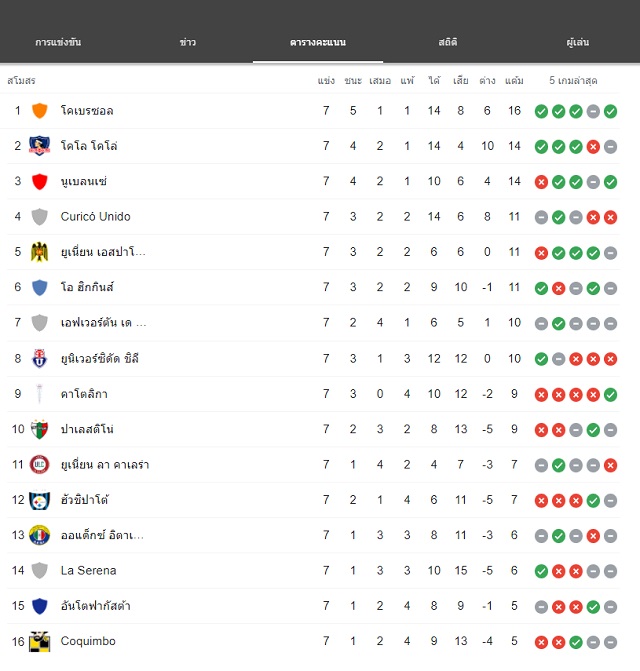Viewport: 640px width, 671px height.
Task: Click the red shield crest in row 3
Action: pyautogui.click(x=39, y=181)
